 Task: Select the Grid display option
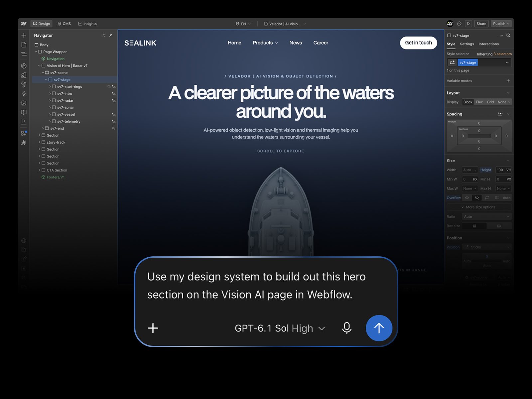tap(490, 102)
